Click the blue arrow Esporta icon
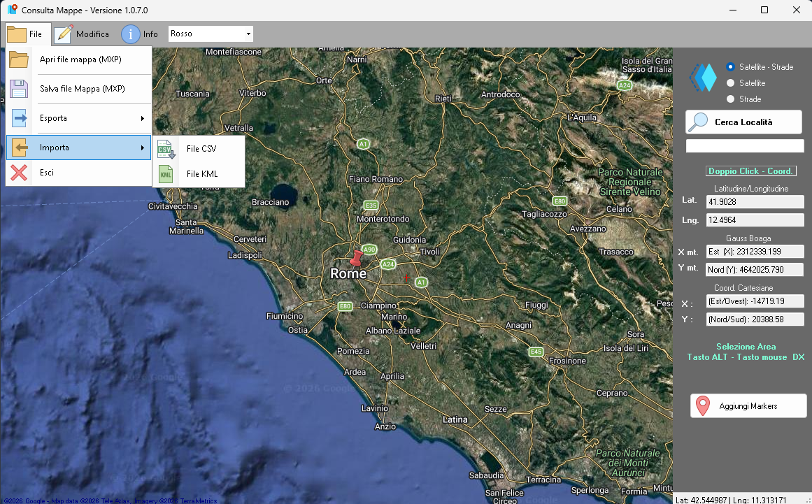 pos(19,118)
